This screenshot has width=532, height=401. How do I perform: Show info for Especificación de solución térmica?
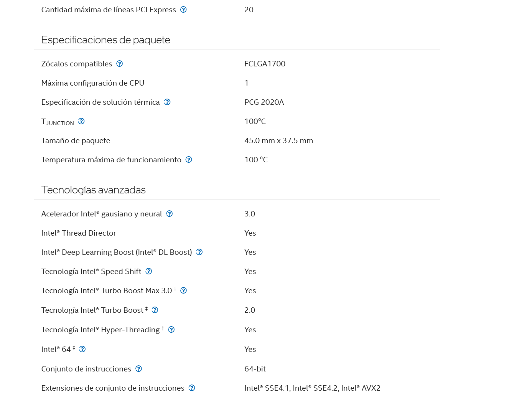click(x=167, y=102)
